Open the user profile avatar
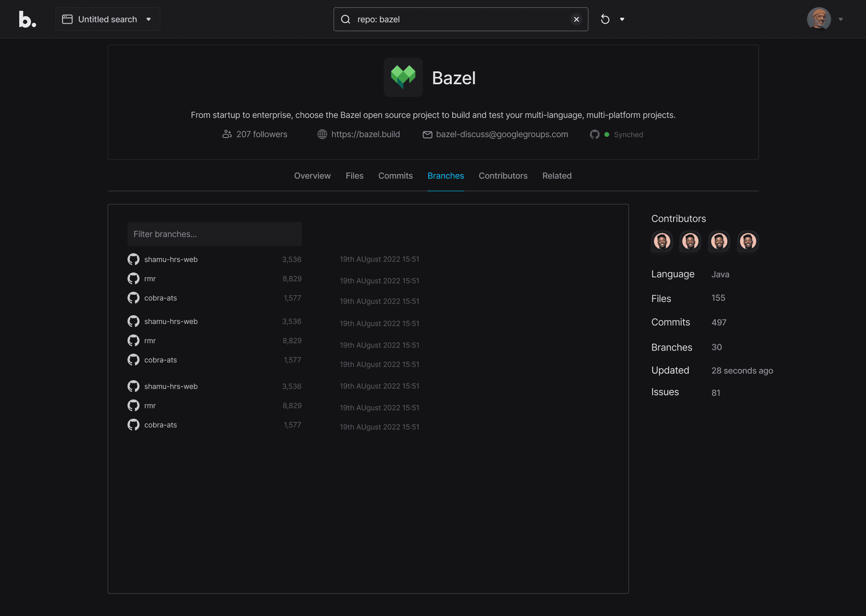The height and width of the screenshot is (616, 866). pos(819,19)
